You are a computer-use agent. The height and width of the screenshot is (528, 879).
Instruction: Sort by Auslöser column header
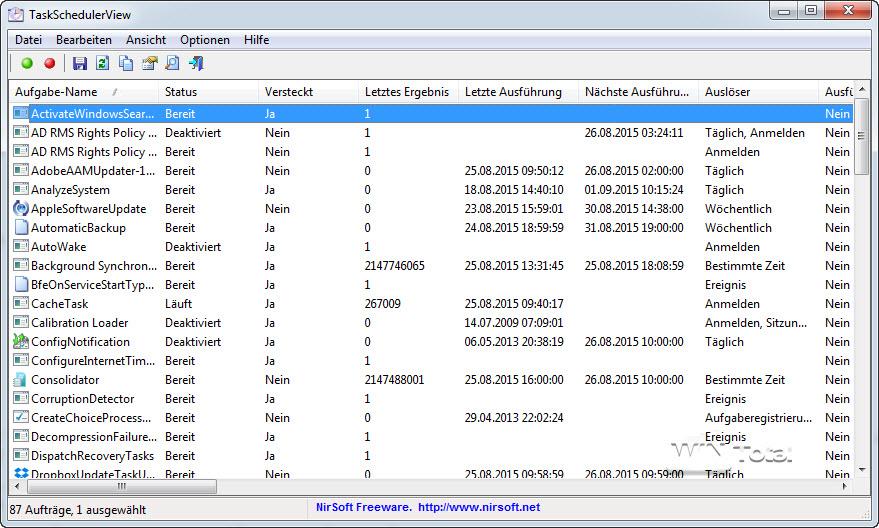point(758,92)
